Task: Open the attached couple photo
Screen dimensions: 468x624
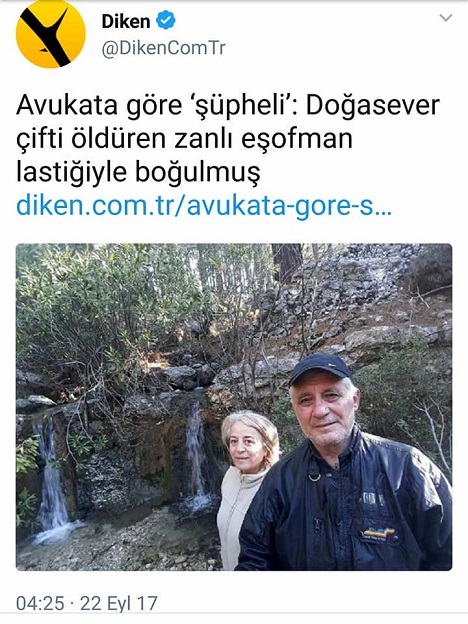Action: pos(234,407)
